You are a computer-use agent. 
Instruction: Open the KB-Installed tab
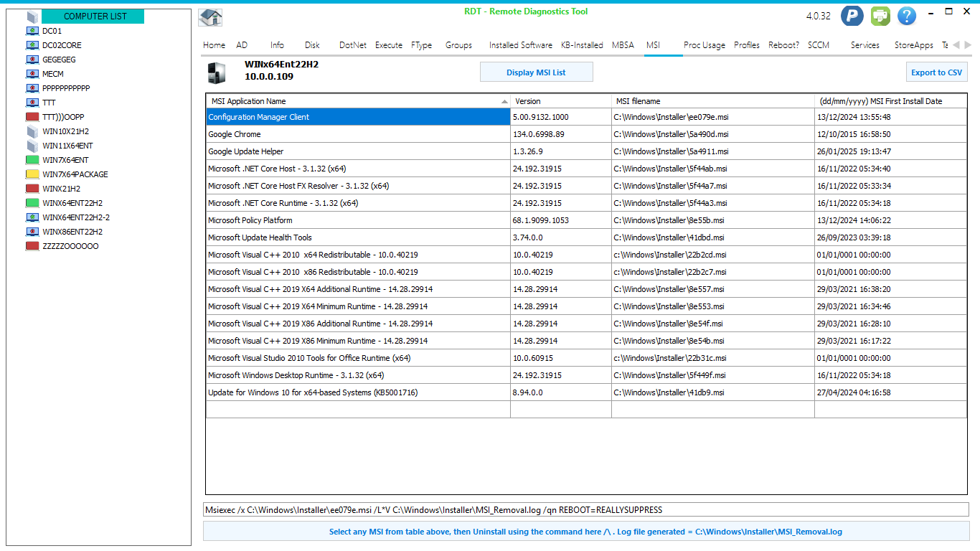pyautogui.click(x=582, y=45)
